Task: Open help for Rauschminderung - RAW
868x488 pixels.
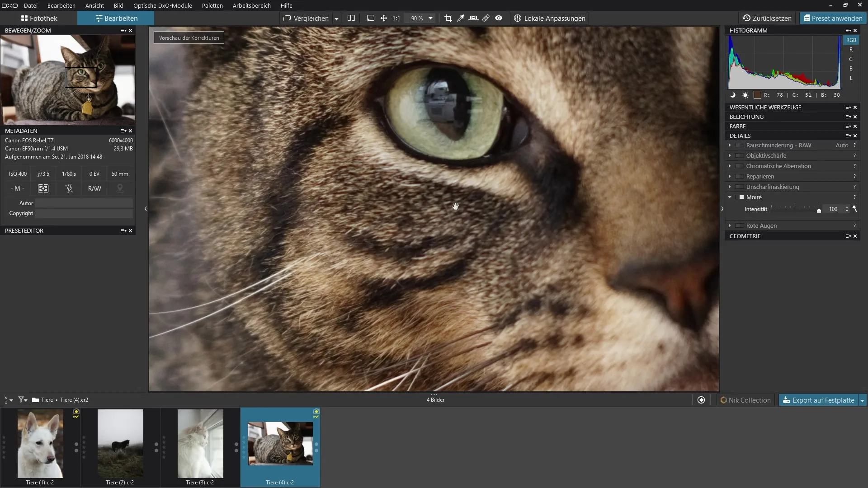Action: click(854, 145)
